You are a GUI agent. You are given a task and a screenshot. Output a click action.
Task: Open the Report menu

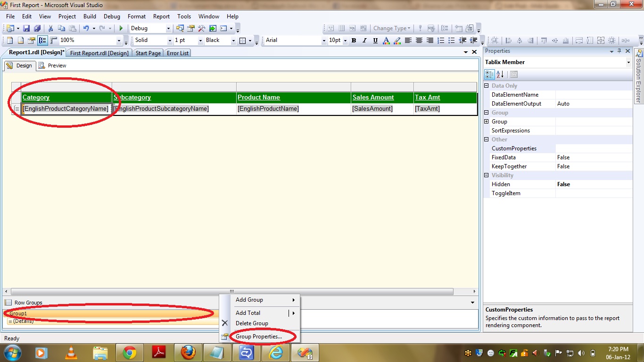[161, 16]
